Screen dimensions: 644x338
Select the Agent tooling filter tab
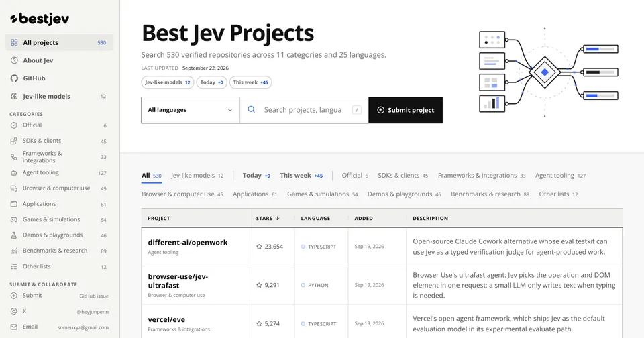[561, 175]
